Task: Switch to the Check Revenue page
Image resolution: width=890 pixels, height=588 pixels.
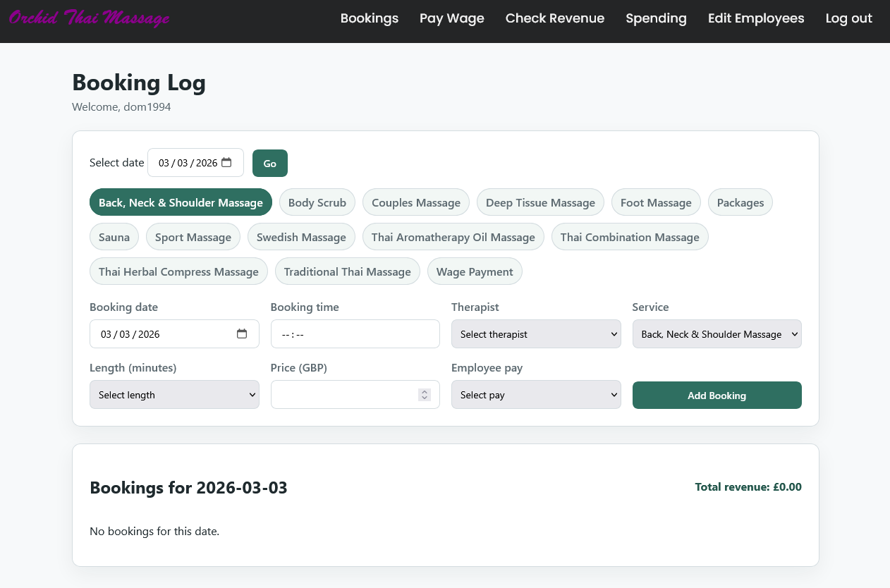Action: point(554,18)
